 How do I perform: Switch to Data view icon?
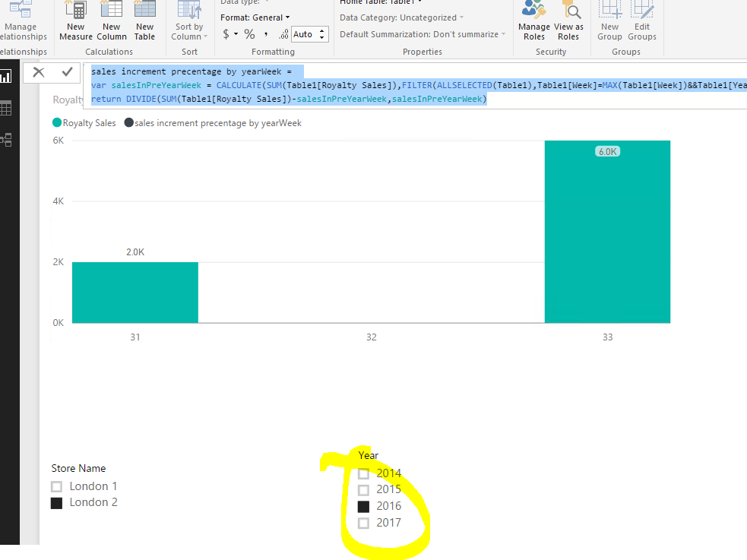click(x=6, y=108)
